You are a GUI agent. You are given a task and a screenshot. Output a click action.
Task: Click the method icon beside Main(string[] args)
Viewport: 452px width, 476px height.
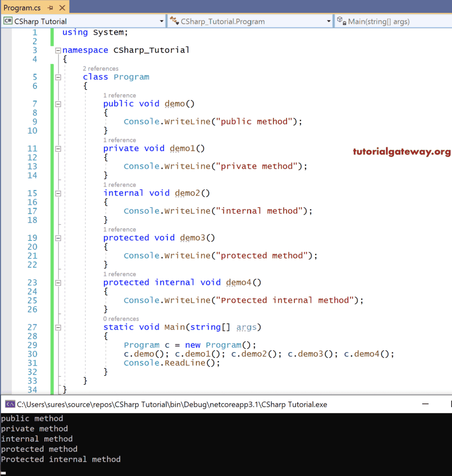pos(341,21)
